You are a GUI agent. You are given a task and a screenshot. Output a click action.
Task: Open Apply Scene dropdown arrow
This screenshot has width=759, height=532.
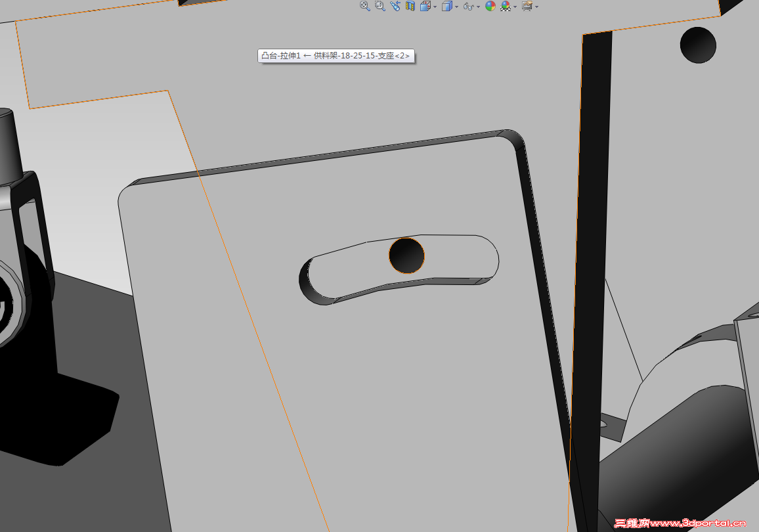pyautogui.click(x=515, y=7)
